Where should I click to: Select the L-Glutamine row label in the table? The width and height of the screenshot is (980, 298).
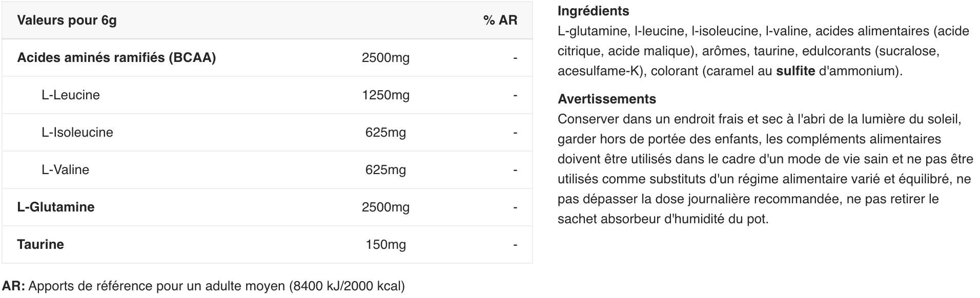click(x=56, y=207)
